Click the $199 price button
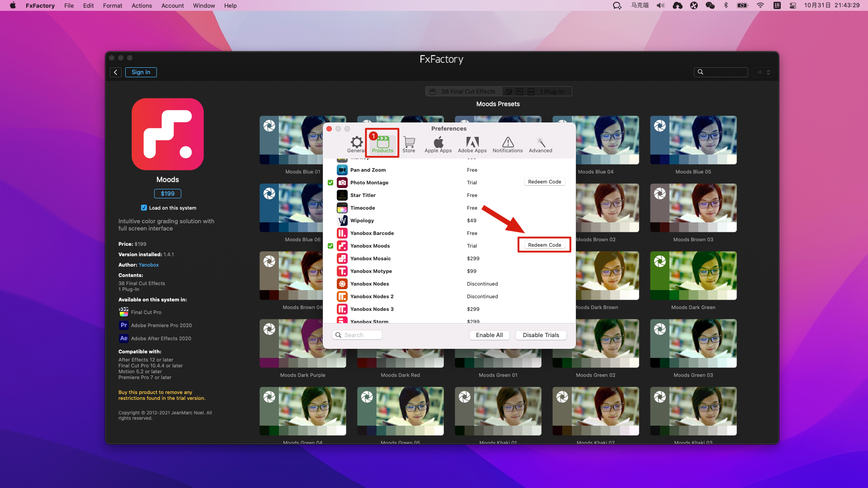868x488 pixels. pos(167,193)
